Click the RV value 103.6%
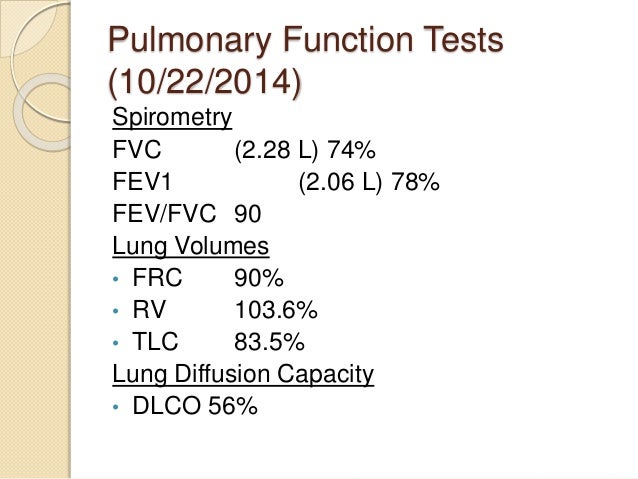638x479 pixels. point(276,310)
